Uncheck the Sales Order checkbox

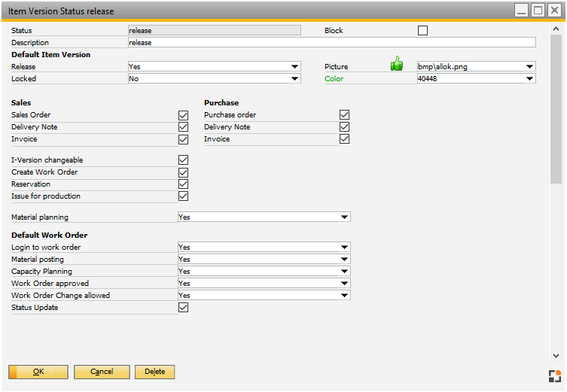click(x=183, y=115)
